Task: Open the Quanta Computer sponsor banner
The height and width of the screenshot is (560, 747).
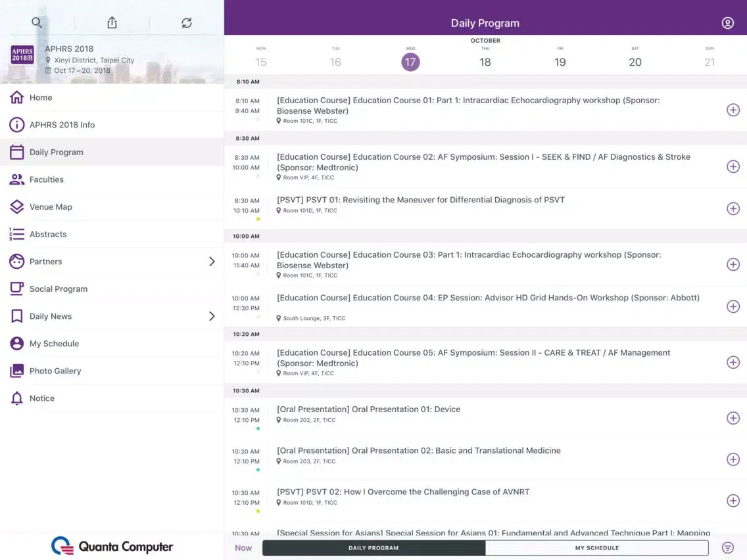Action: [112, 546]
